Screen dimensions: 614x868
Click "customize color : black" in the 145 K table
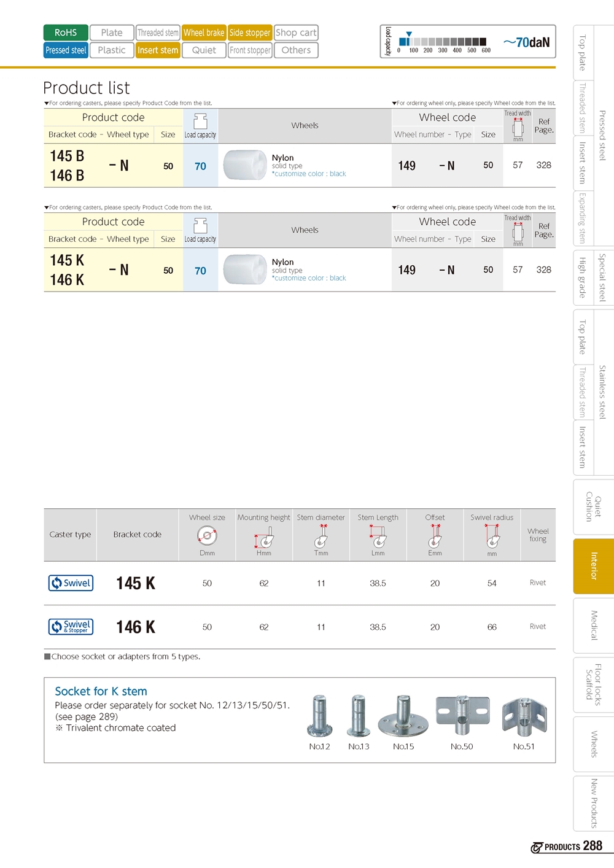click(x=310, y=278)
